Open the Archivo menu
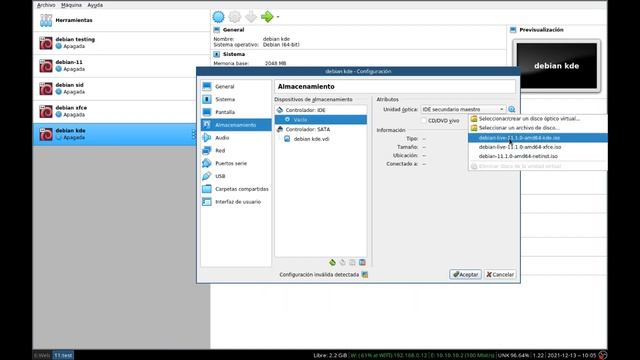Screen dimensions: 640x360 tap(46, 5)
